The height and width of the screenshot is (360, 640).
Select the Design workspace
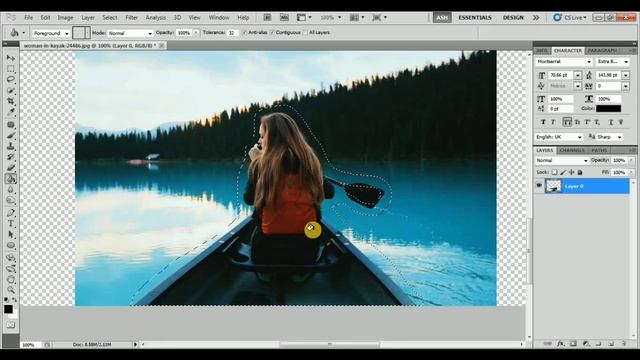tap(513, 18)
